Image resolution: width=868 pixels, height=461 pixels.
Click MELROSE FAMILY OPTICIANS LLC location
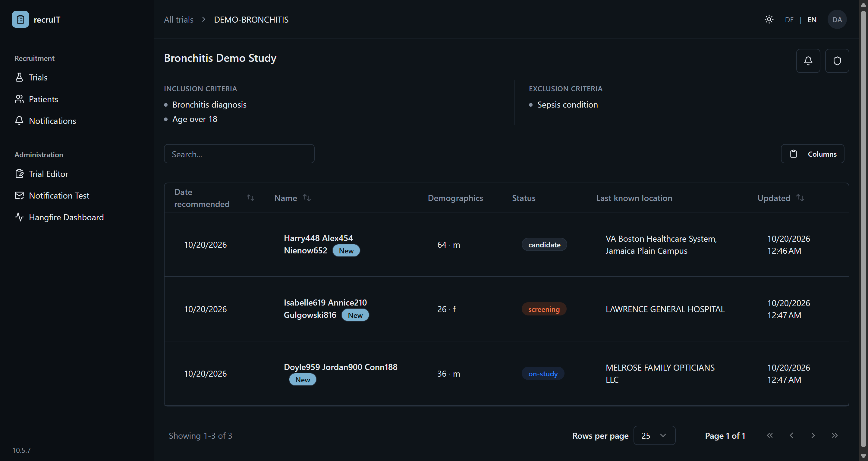tap(660, 373)
